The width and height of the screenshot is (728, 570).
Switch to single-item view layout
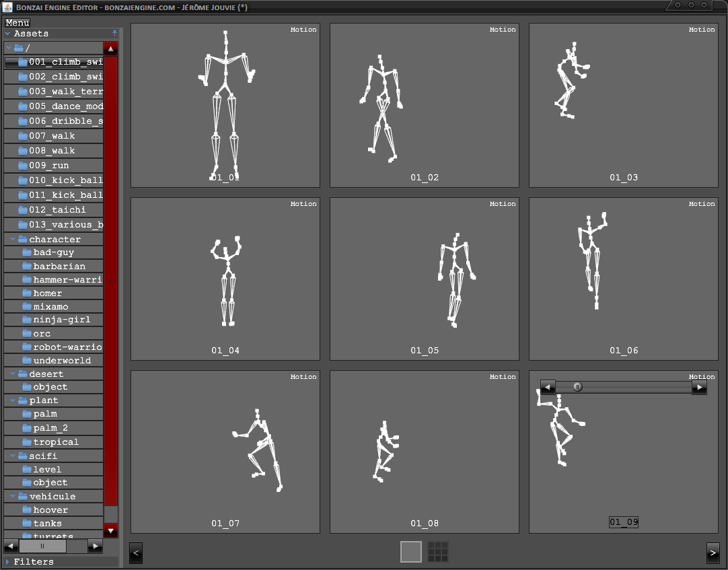point(410,552)
